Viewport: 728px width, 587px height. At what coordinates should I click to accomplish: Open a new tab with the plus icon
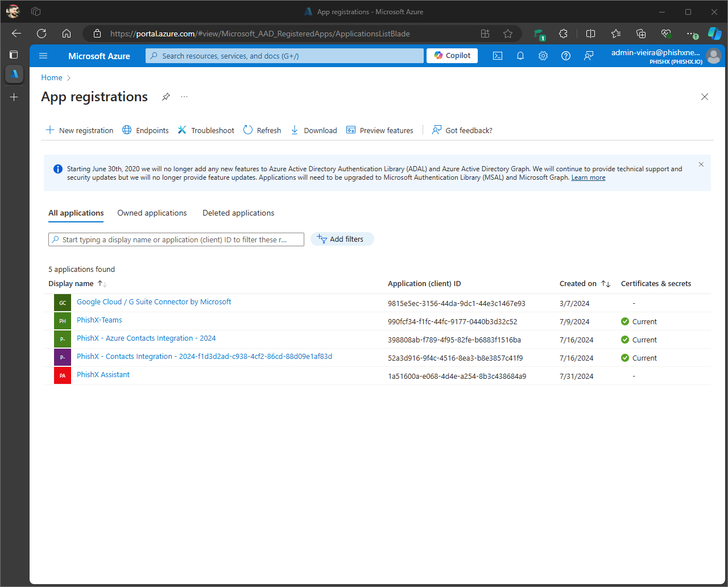(x=14, y=97)
